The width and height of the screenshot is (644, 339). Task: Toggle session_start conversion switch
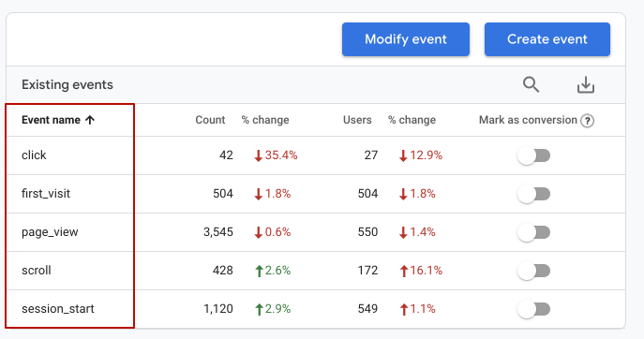pyautogui.click(x=534, y=309)
